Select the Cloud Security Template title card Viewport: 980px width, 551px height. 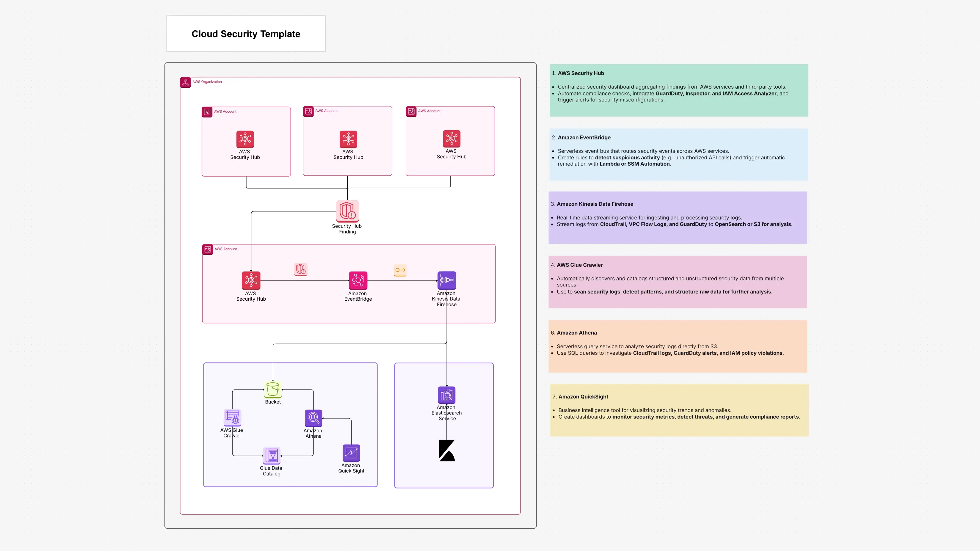(x=246, y=34)
